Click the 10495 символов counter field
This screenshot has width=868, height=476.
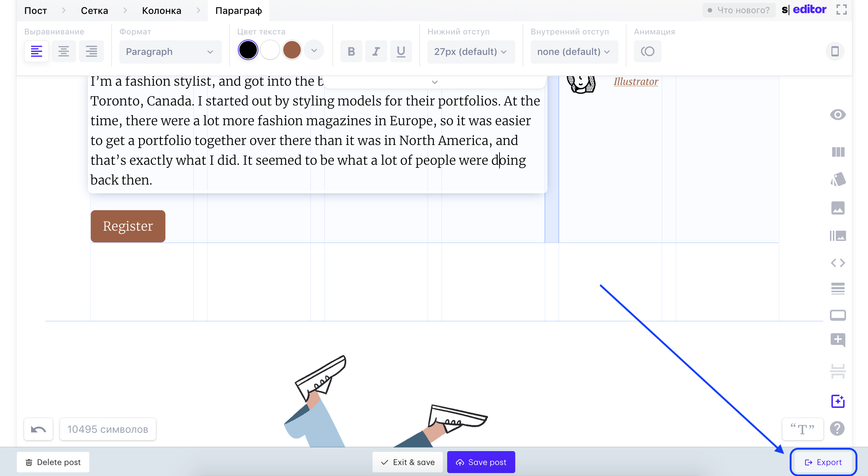click(x=108, y=429)
